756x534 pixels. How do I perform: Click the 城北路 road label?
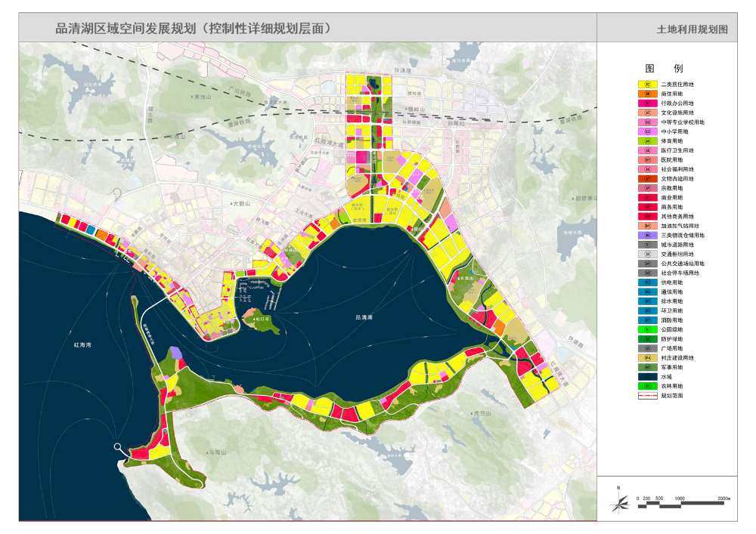(150, 115)
